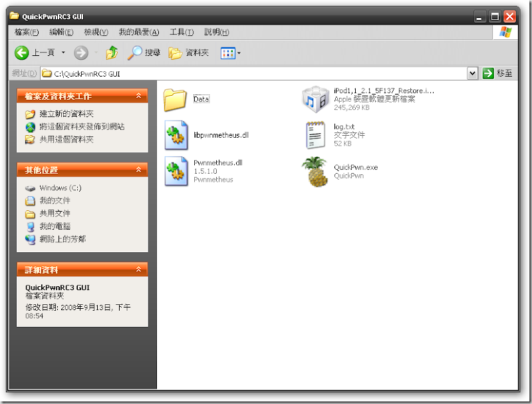
Task: Open the View menu (檢視)
Action: pos(96,32)
